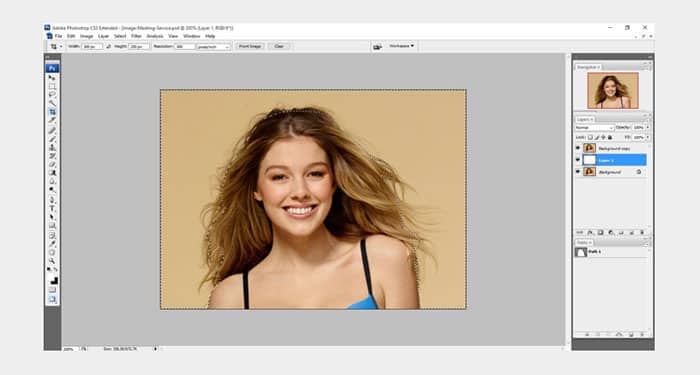
Task: Change screen mode from toolbox bottom
Action: click(x=52, y=300)
